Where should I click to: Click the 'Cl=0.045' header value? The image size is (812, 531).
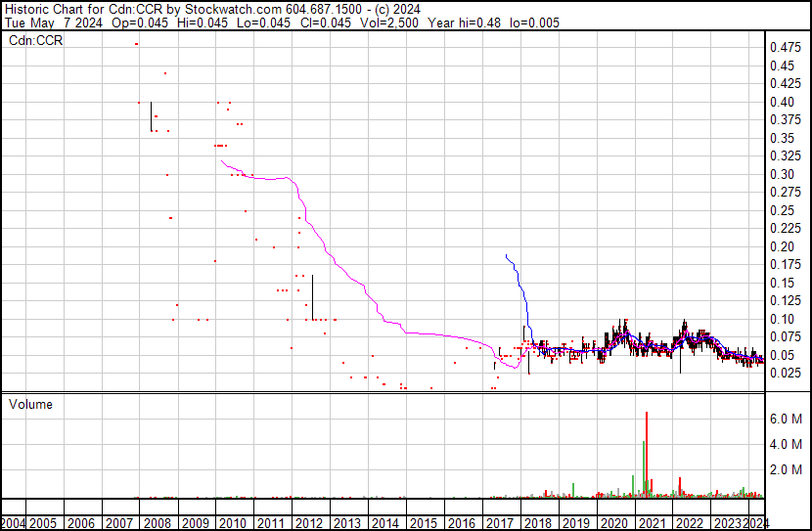pyautogui.click(x=326, y=22)
